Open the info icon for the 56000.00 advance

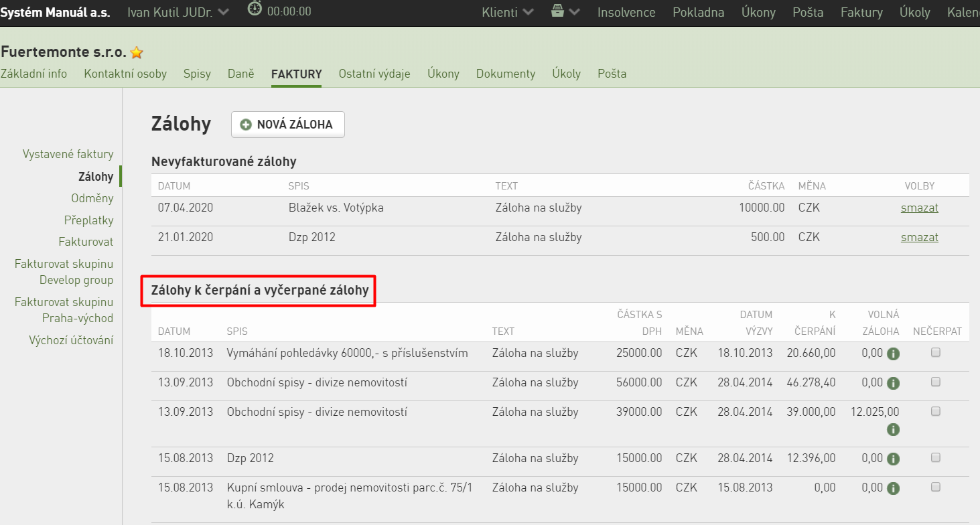click(x=893, y=384)
